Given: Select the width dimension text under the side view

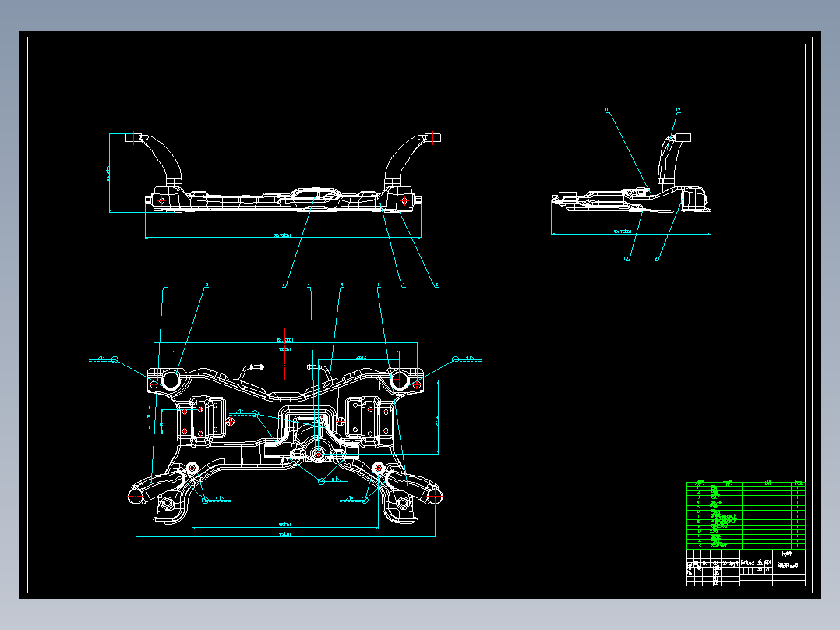Looking at the screenshot, I should point(623,232).
